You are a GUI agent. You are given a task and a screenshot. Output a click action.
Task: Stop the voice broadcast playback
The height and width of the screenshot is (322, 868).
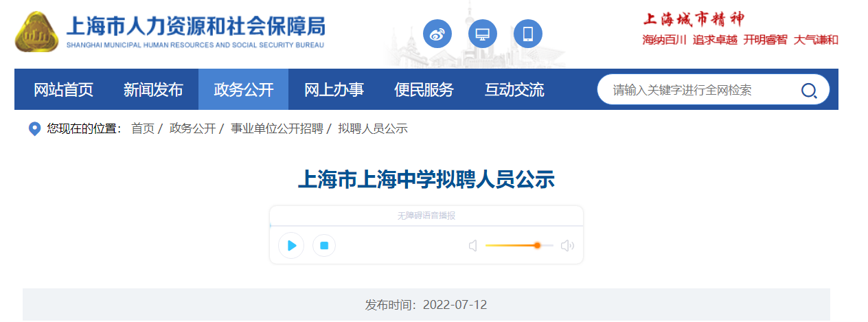pyautogui.click(x=324, y=245)
